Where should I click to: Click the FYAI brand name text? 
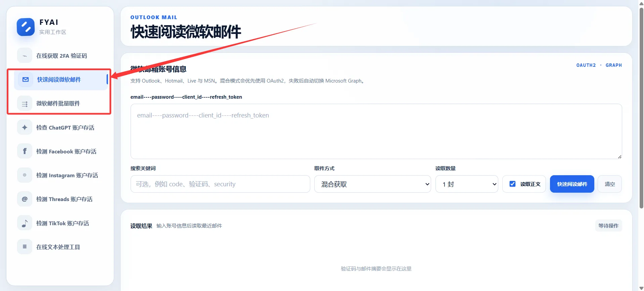(x=49, y=22)
